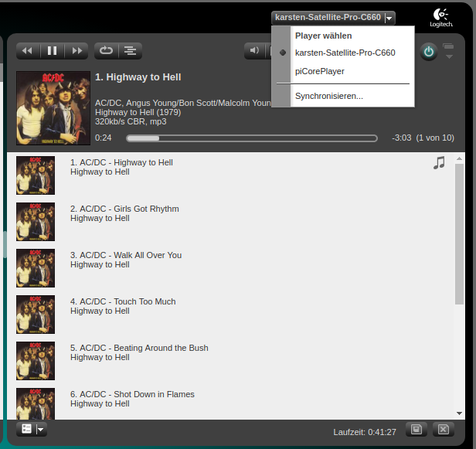Toggle the player power button
Viewport: 476px width, 449px height.
click(428, 52)
